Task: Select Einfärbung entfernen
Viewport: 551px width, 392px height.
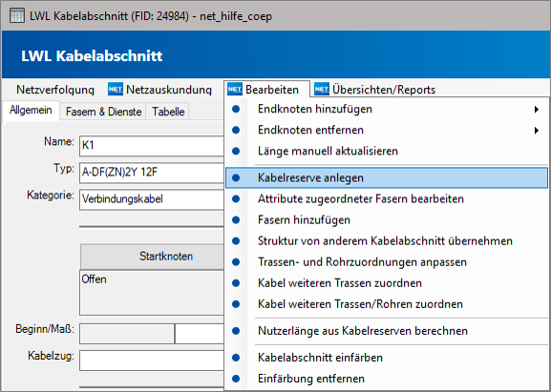Action: (x=387, y=379)
